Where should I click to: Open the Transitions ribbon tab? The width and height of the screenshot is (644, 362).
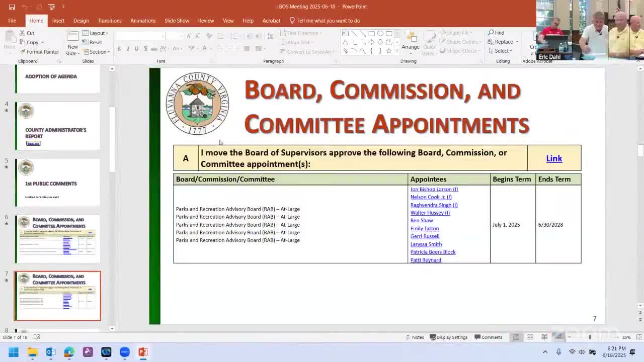point(109,21)
